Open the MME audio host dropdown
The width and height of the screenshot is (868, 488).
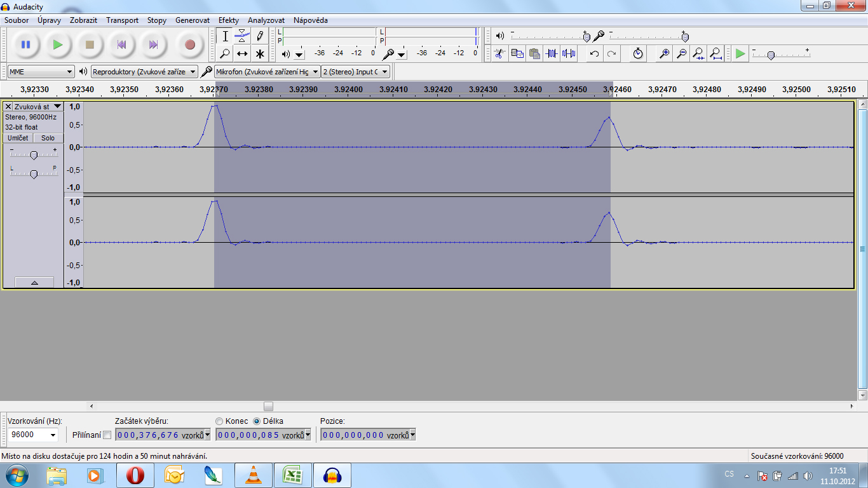41,72
